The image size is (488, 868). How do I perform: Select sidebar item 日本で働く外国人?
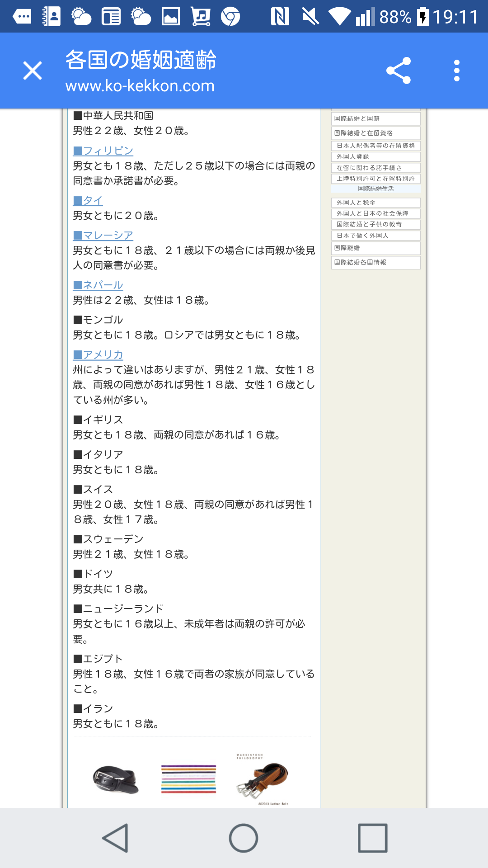click(x=376, y=236)
